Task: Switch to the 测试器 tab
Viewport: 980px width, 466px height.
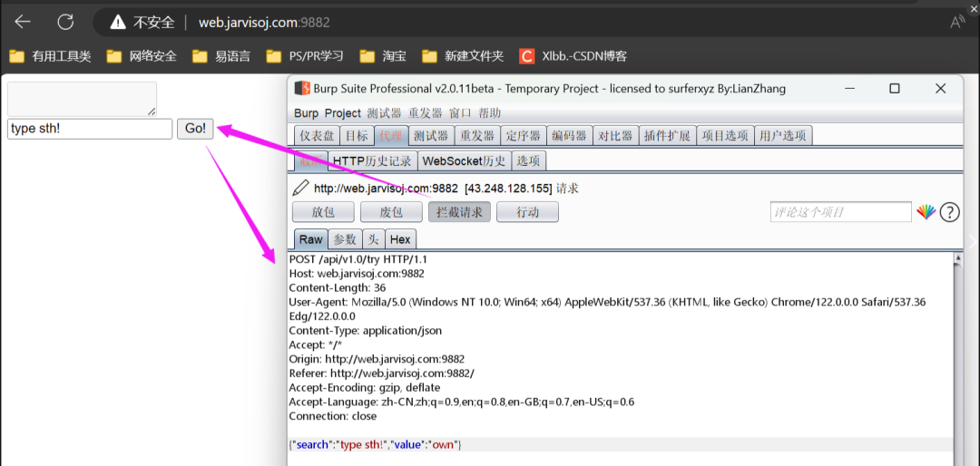Action: 431,136
